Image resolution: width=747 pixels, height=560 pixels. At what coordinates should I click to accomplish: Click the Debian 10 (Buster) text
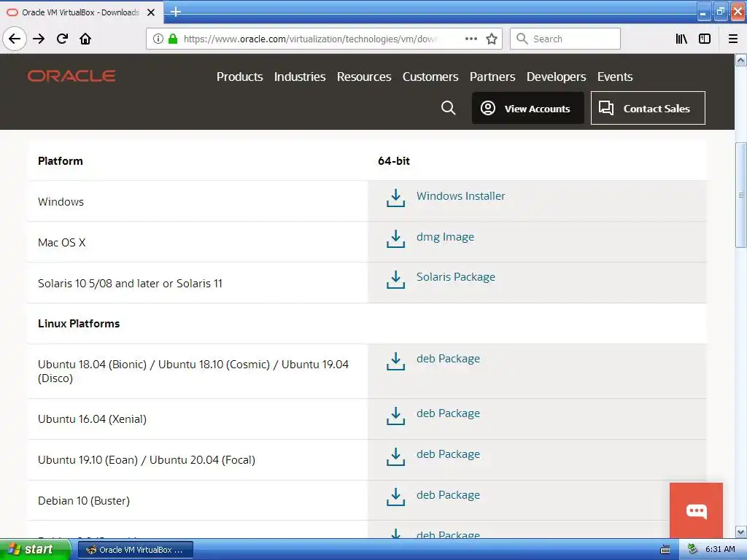click(84, 500)
